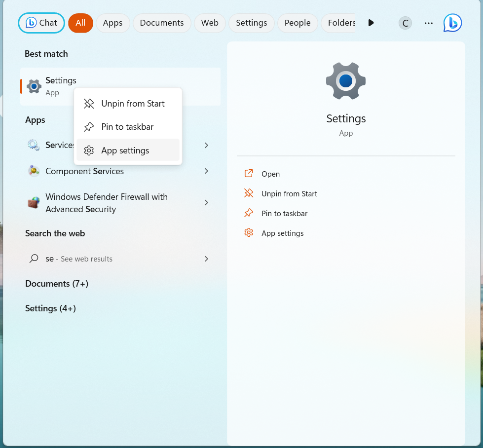The height and width of the screenshot is (448, 483).
Task: Open the three-dot more options menu
Action: pyautogui.click(x=429, y=23)
